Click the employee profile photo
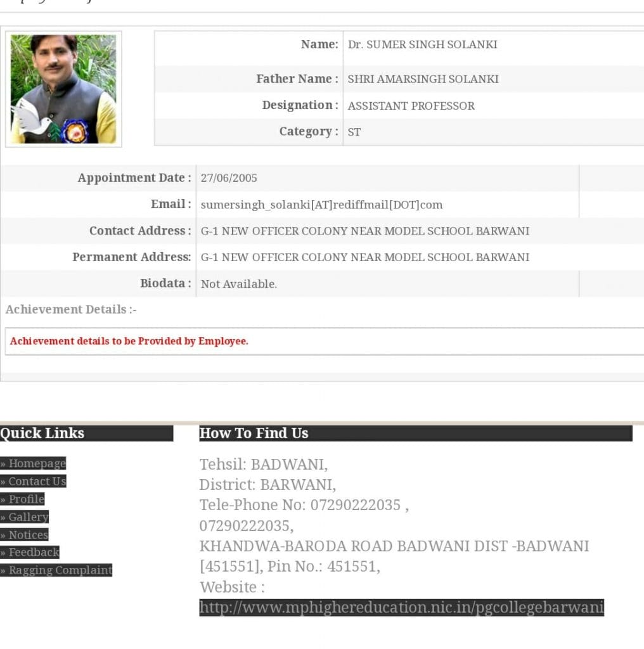The height and width of the screenshot is (649, 644). 63,89
